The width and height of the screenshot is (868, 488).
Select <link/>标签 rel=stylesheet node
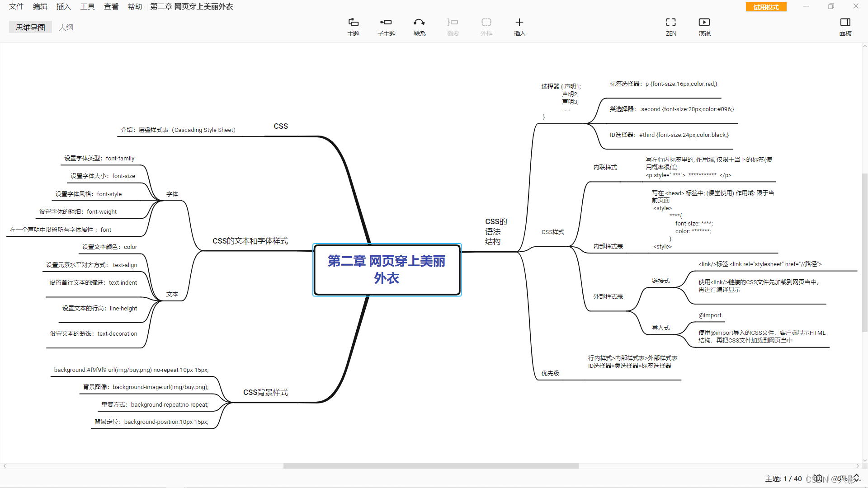click(760, 264)
